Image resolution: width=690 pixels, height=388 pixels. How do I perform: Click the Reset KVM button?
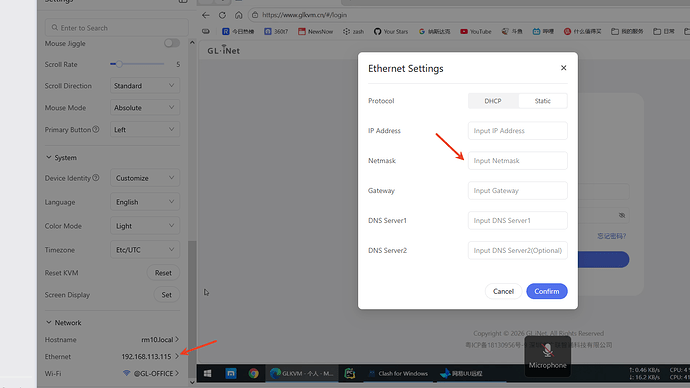(x=163, y=273)
